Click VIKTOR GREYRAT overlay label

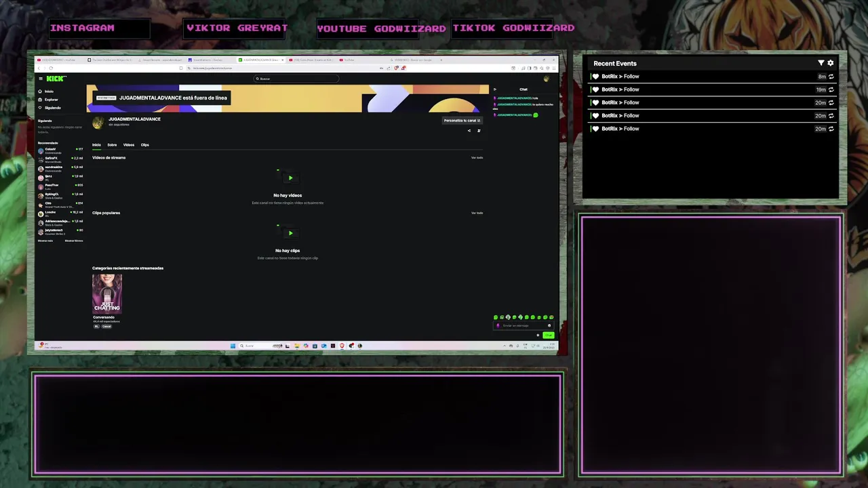click(x=237, y=28)
